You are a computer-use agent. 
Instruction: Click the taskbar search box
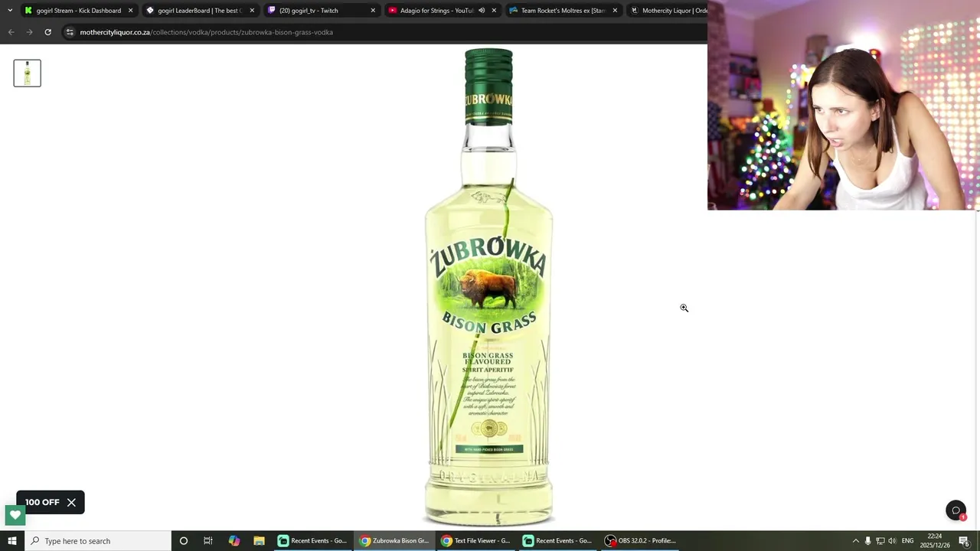coord(98,541)
